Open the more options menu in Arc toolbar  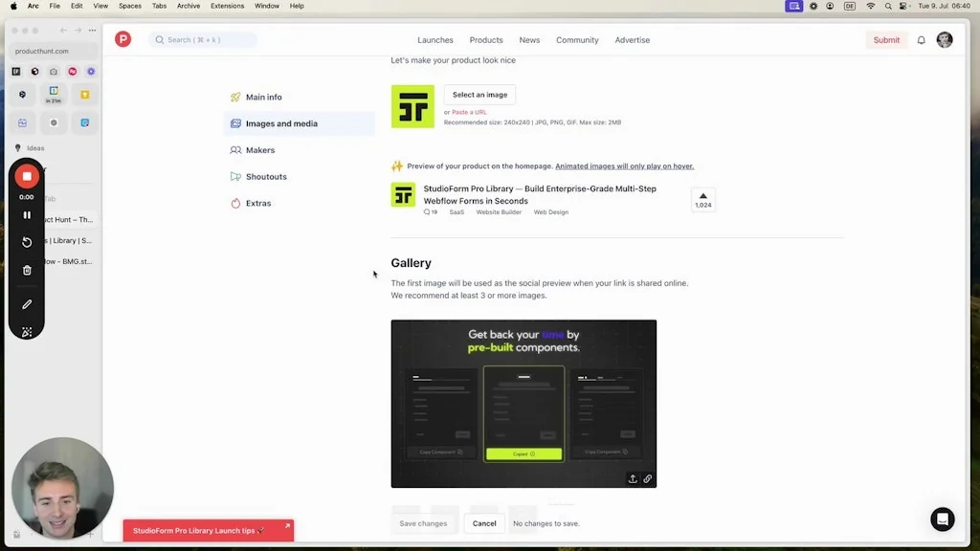[92, 31]
